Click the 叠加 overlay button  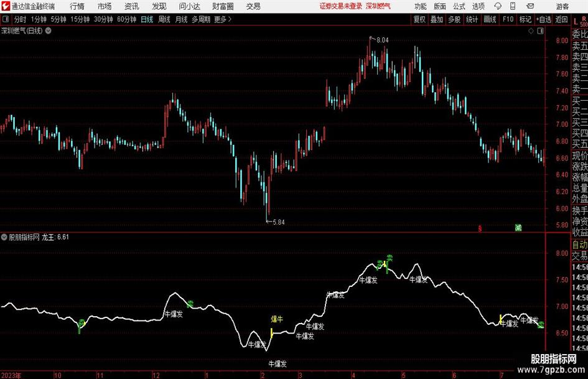click(x=437, y=19)
